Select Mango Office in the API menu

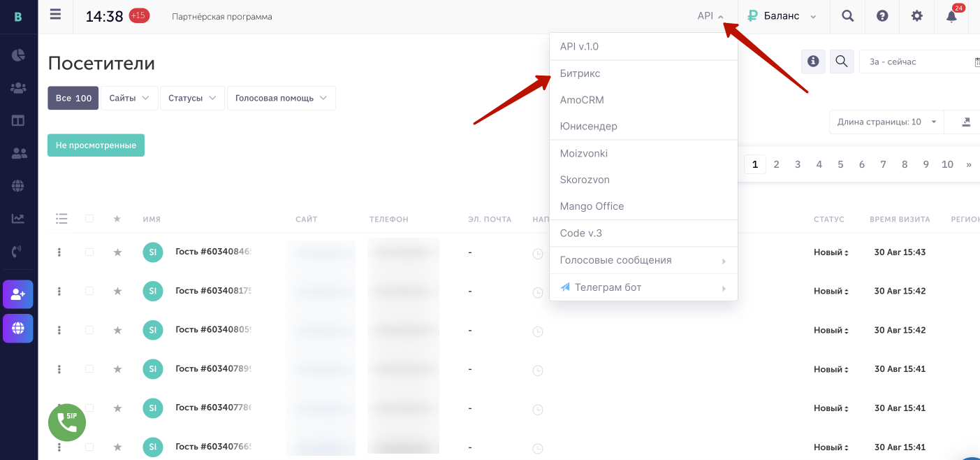point(643,206)
